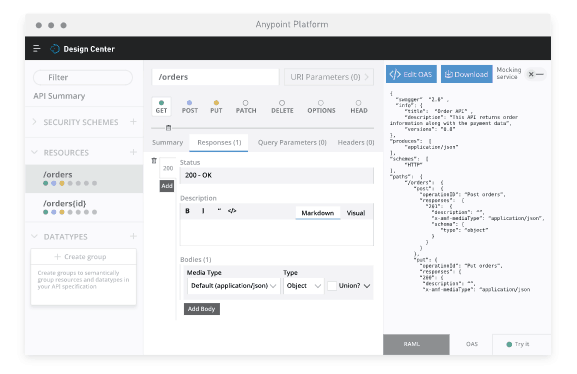Add a new resource with plus icon

133,152
